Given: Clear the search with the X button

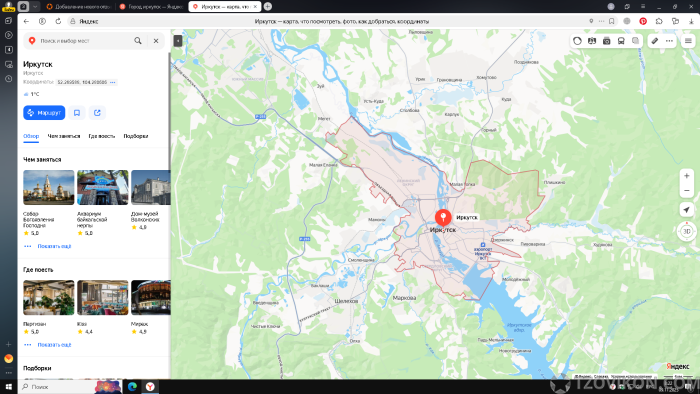Looking at the screenshot, I should pyautogui.click(x=156, y=41).
